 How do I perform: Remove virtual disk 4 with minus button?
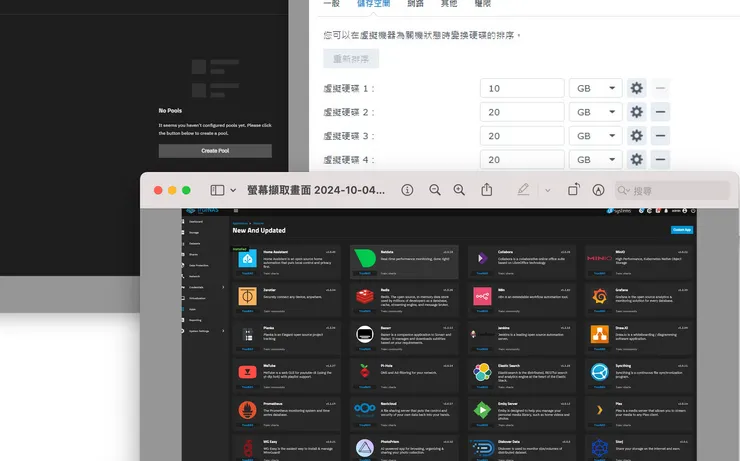660,159
